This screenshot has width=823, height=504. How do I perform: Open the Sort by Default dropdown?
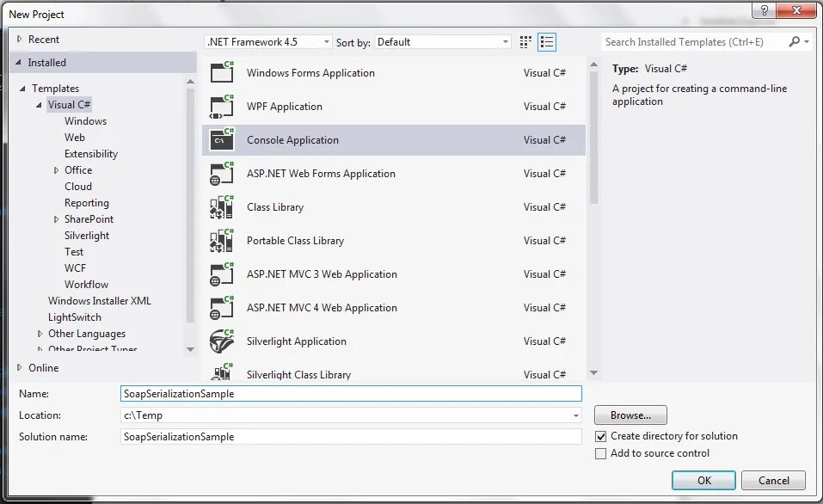coord(443,41)
